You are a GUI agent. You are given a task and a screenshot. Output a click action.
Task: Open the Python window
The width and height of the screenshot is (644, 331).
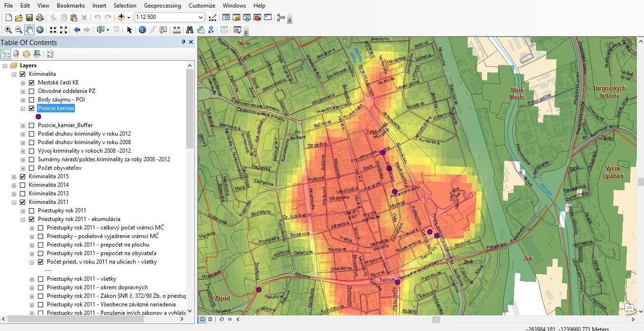coord(268,18)
